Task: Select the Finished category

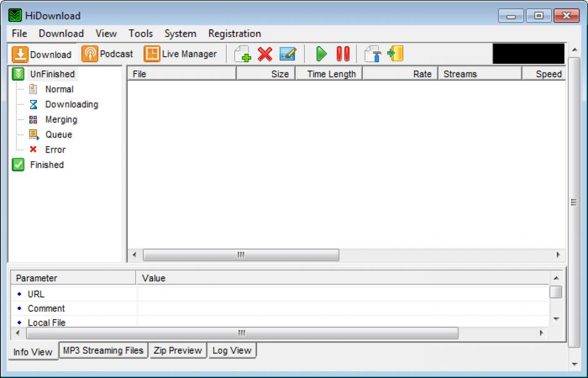Action: (47, 165)
